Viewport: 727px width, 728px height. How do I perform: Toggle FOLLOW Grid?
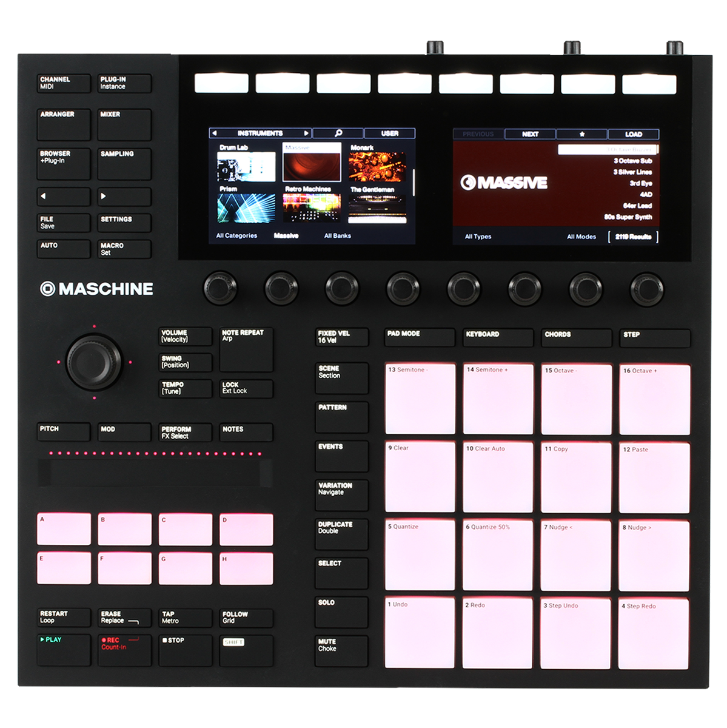click(x=246, y=618)
